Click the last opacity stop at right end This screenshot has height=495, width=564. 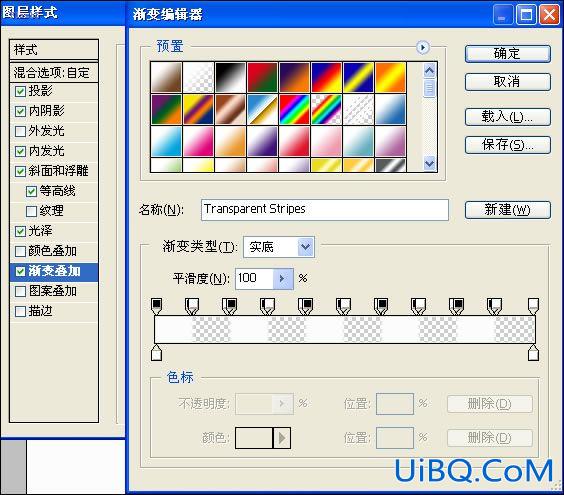click(x=533, y=306)
